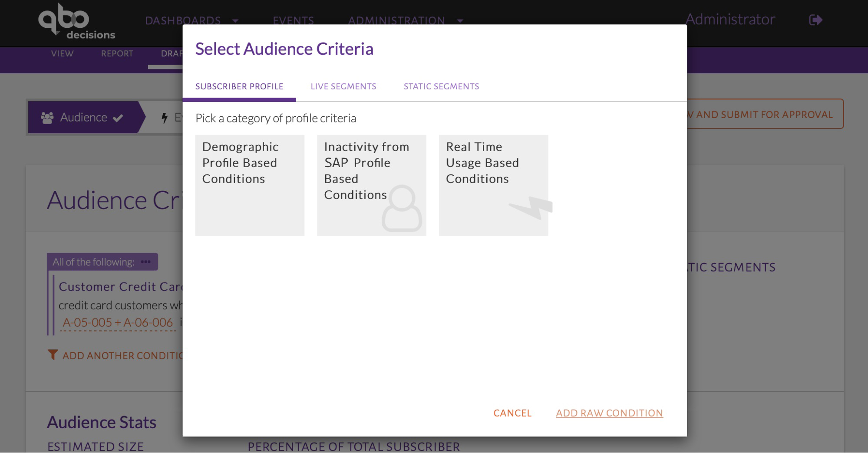Expand the Dashboards dropdown arrow
The width and height of the screenshot is (868, 453).
click(x=235, y=21)
